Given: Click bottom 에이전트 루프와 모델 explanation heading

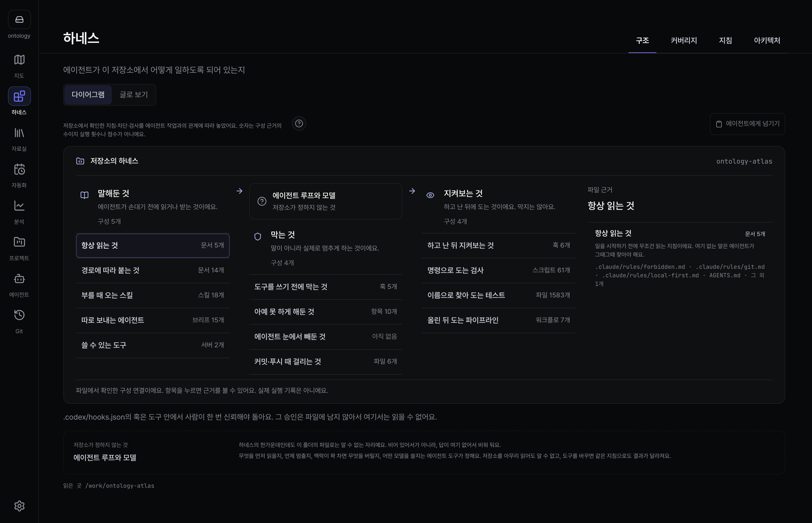Looking at the screenshot, I should (x=105, y=458).
